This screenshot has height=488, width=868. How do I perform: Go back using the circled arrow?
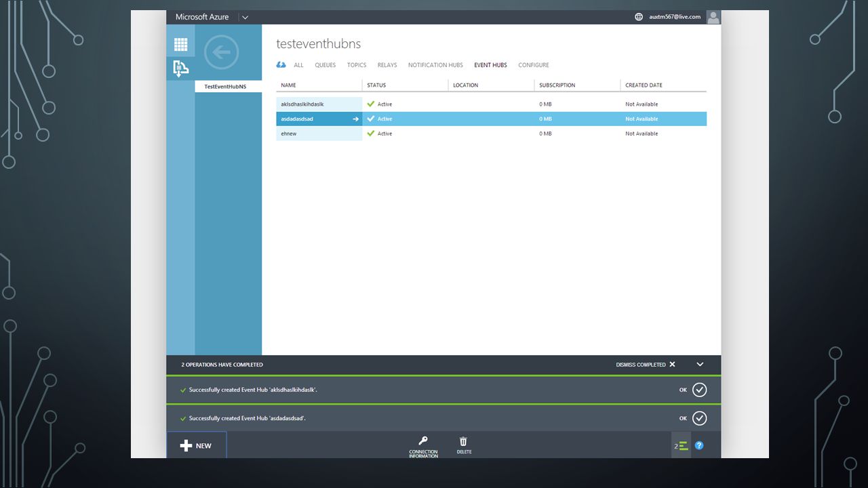(x=221, y=52)
